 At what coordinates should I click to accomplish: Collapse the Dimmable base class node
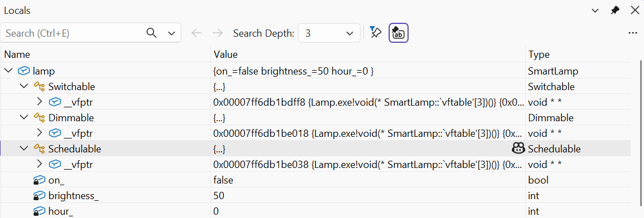point(24,118)
